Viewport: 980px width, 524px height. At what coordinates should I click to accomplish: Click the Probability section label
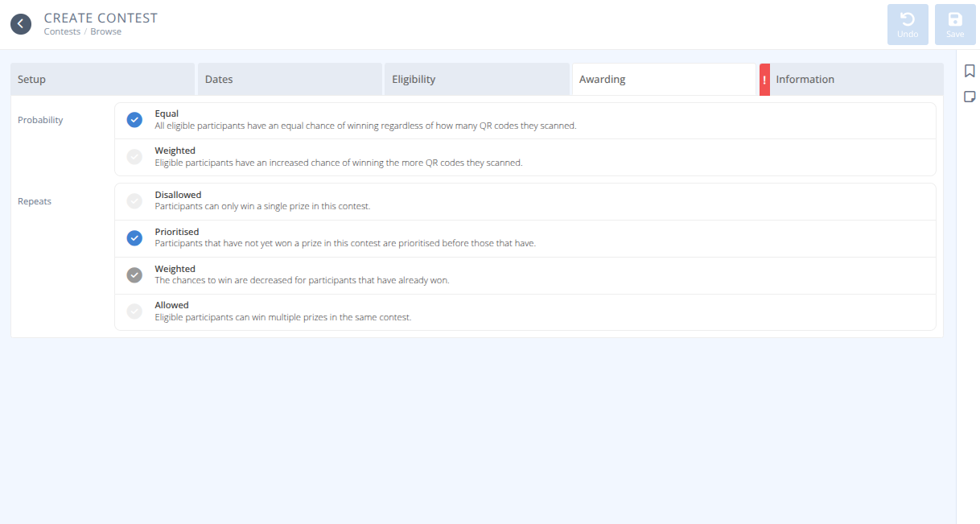pos(40,120)
